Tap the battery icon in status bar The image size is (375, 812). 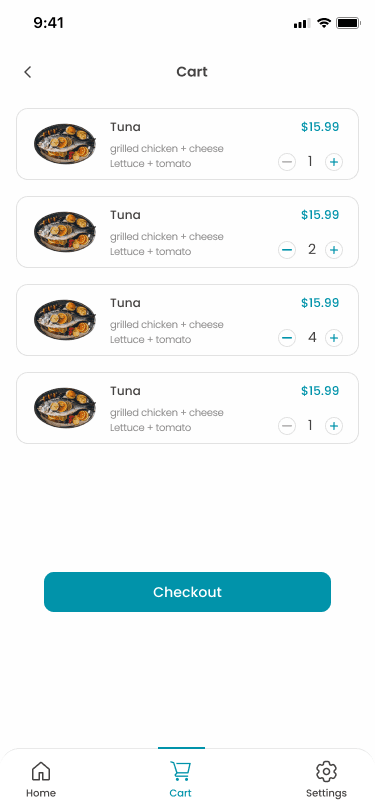pos(349,23)
